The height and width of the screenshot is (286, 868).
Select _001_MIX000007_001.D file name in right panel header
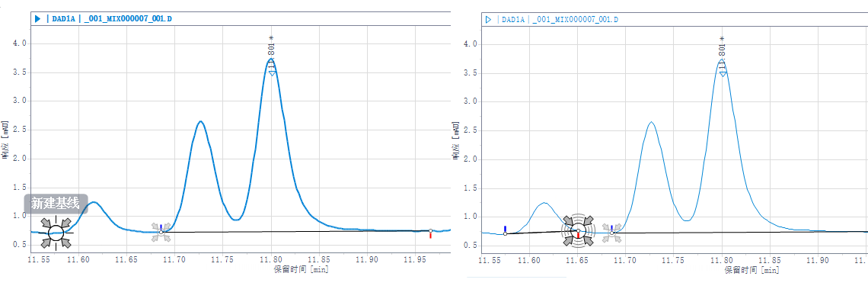click(x=575, y=19)
